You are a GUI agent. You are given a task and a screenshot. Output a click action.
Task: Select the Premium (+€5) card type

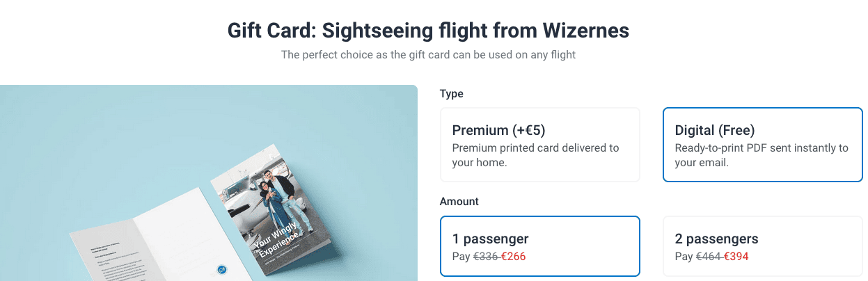(539, 144)
